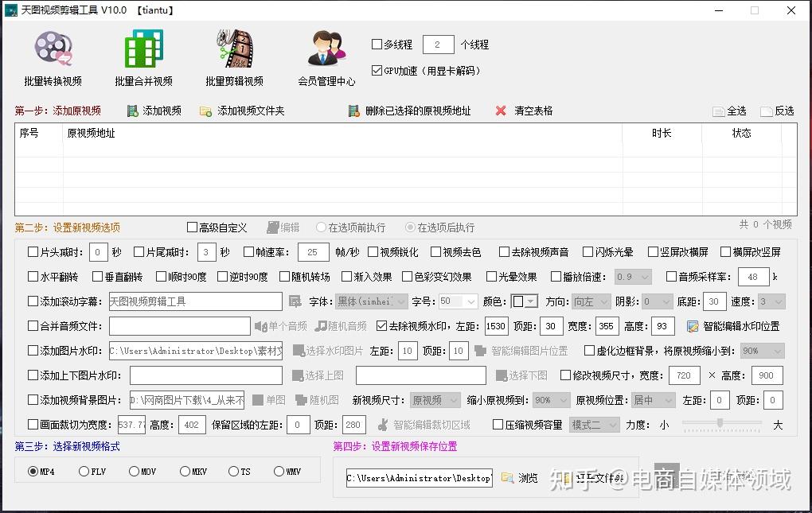Open the 会员管理中心 people icon
812x513 pixels.
tap(326, 49)
